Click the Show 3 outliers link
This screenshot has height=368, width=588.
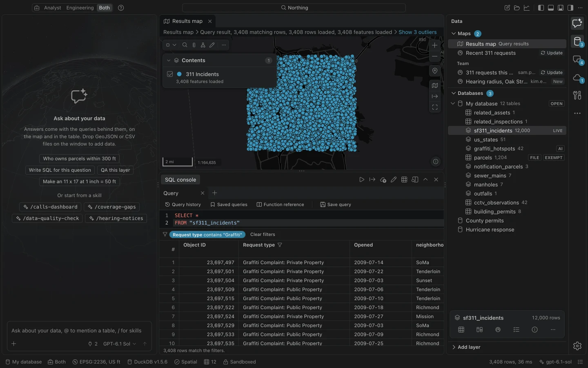(x=418, y=32)
